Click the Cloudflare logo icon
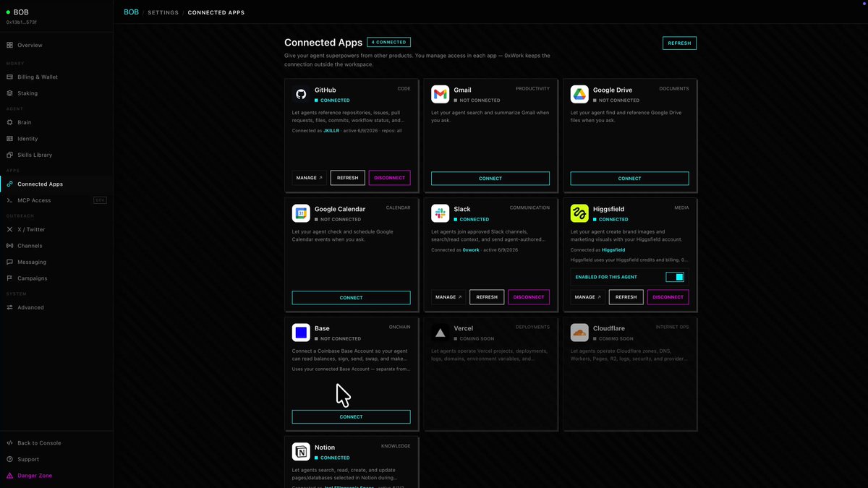This screenshot has height=488, width=868. tap(579, 333)
